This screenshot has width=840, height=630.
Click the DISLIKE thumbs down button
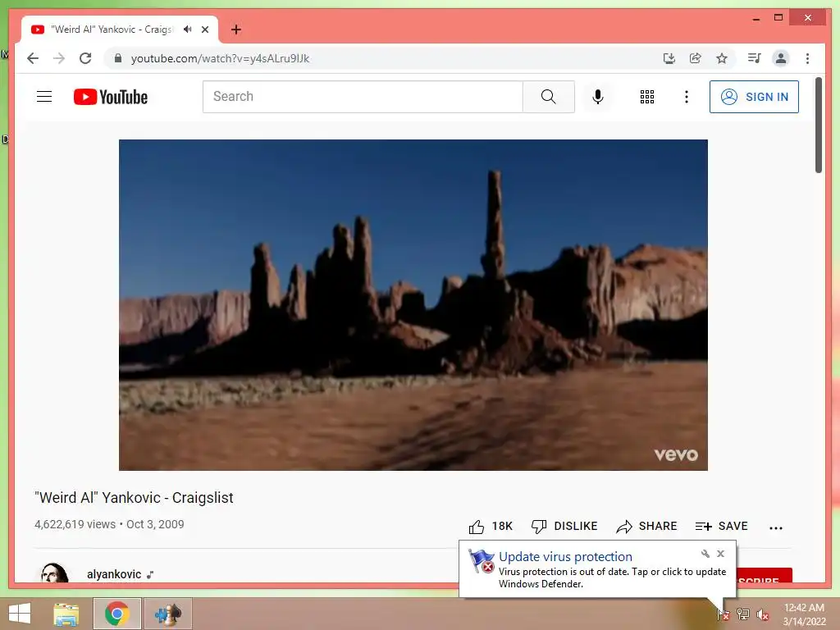pos(564,527)
